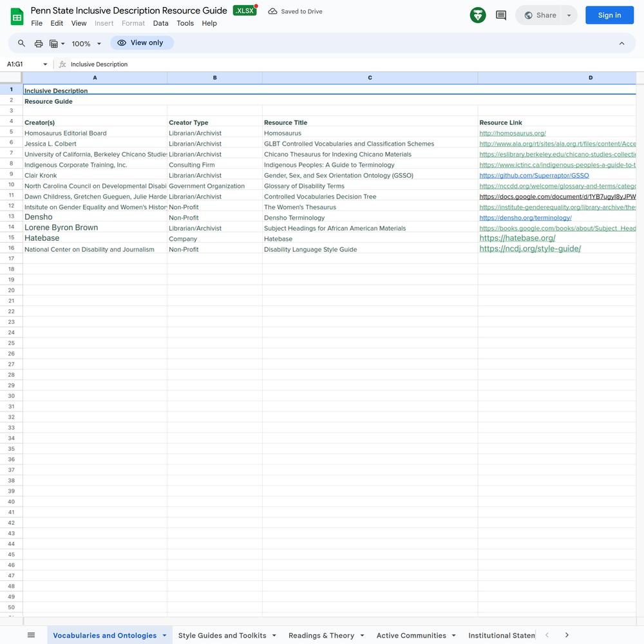Open the homosaurus.org link

(512, 133)
